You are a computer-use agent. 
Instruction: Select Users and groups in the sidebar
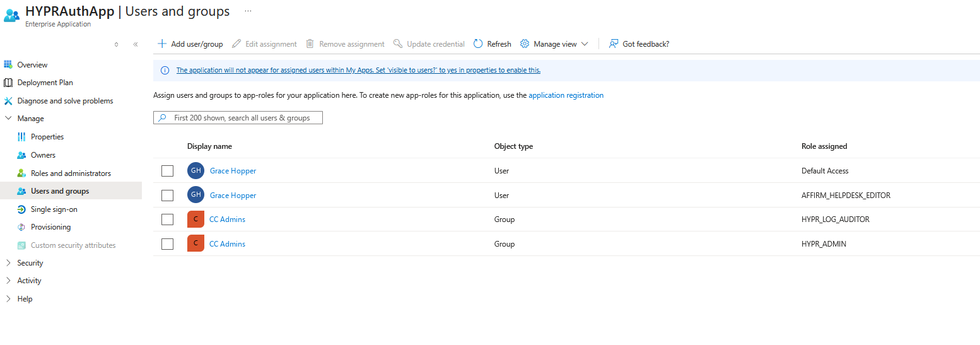[x=71, y=191]
